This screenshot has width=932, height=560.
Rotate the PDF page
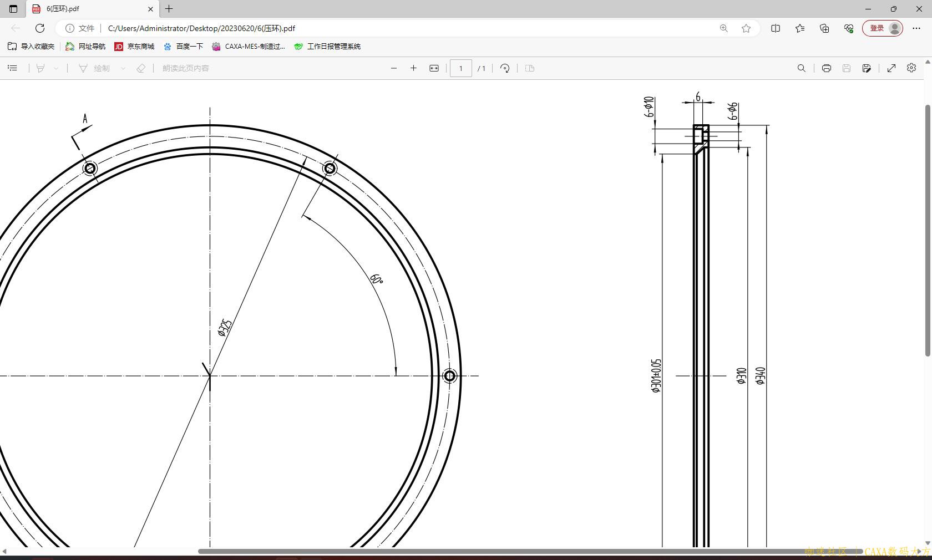505,68
